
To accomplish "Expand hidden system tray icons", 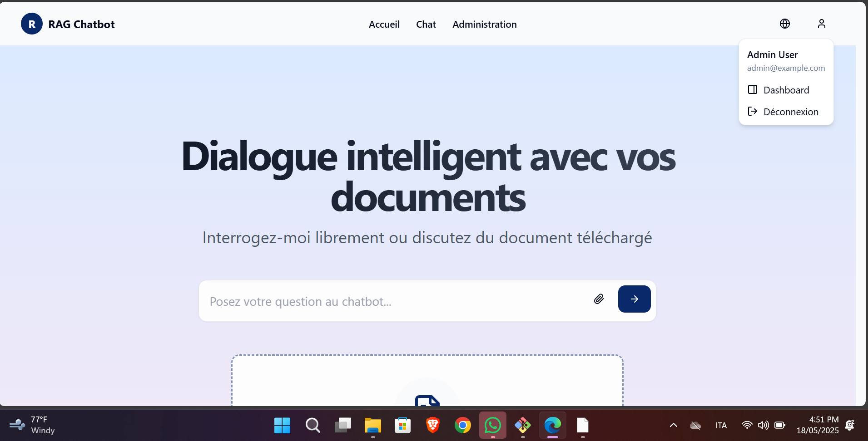I will pos(673,425).
